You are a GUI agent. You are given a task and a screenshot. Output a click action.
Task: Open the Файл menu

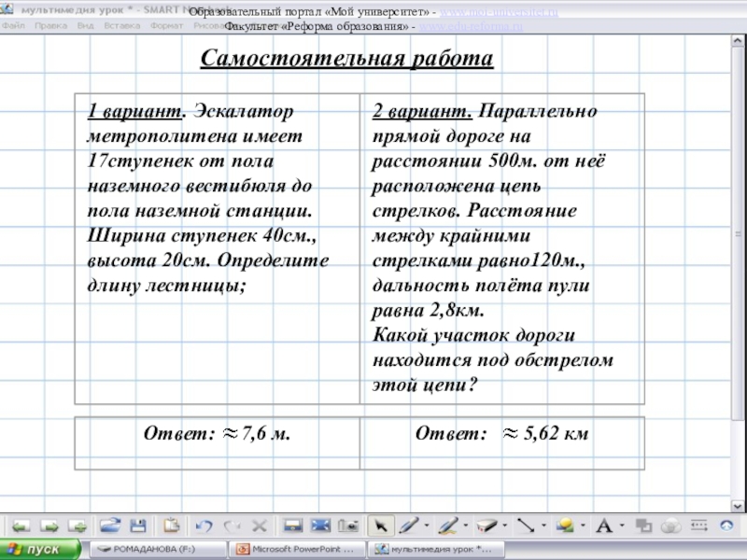(x=13, y=25)
